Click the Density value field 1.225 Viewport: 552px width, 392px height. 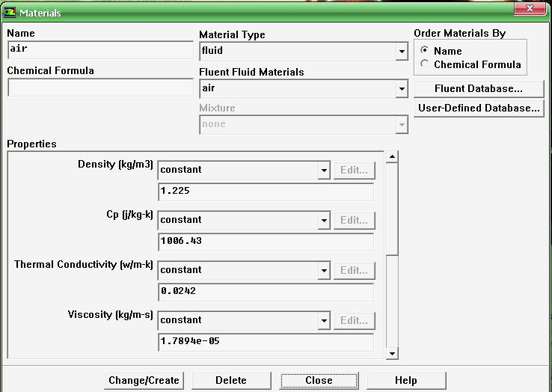coord(266,192)
